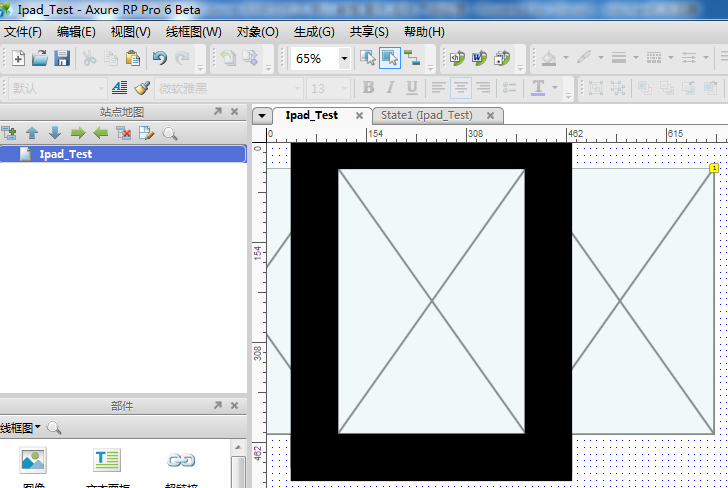Switch to the State1 (Ipad_Test) tab

pos(426,115)
